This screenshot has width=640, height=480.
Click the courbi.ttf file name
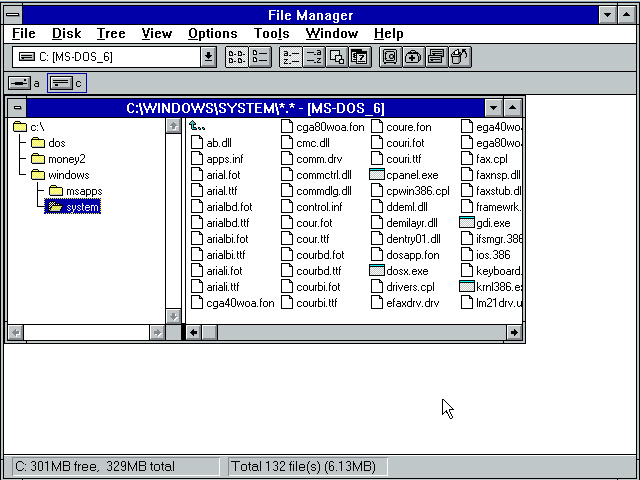pyautogui.click(x=317, y=303)
